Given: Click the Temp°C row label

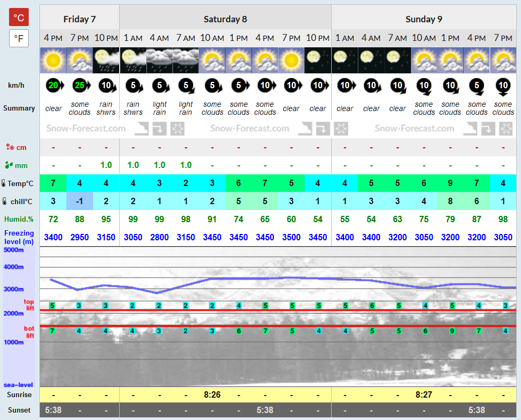Looking at the screenshot, I should (17, 183).
